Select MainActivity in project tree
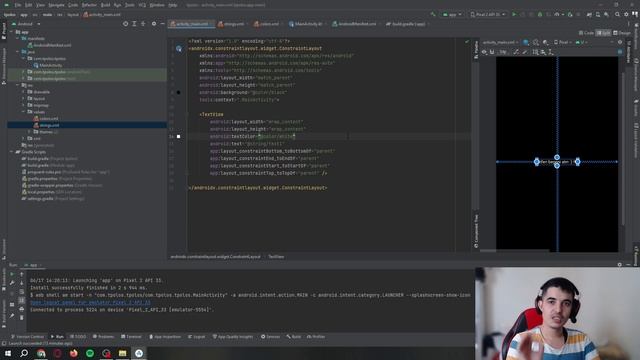This screenshot has width=640, height=360. (48, 65)
